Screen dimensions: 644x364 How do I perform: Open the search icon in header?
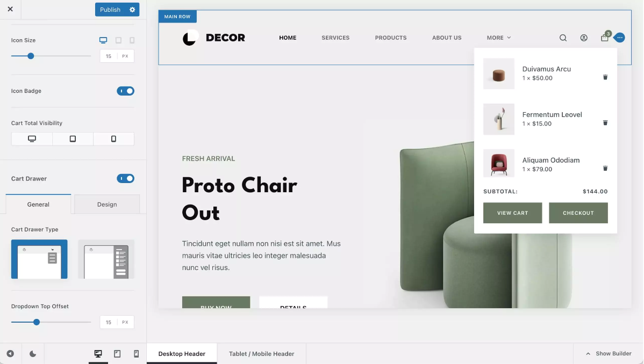tap(563, 38)
